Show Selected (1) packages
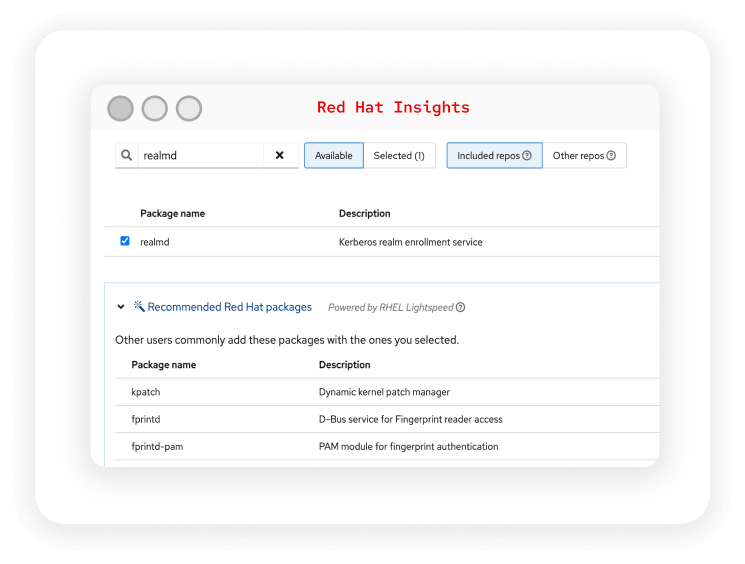745x564 pixels. coord(399,156)
